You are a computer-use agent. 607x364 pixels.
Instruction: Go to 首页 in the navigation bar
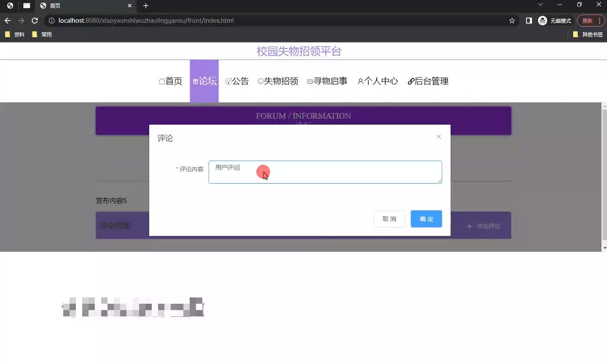(170, 81)
